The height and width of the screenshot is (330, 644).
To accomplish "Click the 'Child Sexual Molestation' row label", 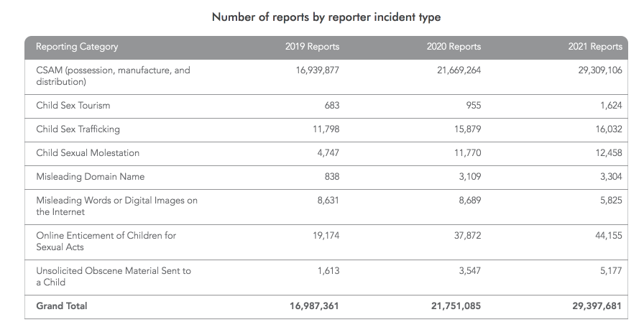I will point(88,153).
